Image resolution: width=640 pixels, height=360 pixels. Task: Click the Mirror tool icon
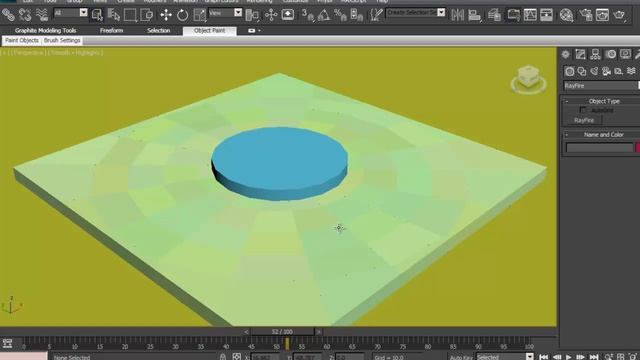tap(458, 15)
